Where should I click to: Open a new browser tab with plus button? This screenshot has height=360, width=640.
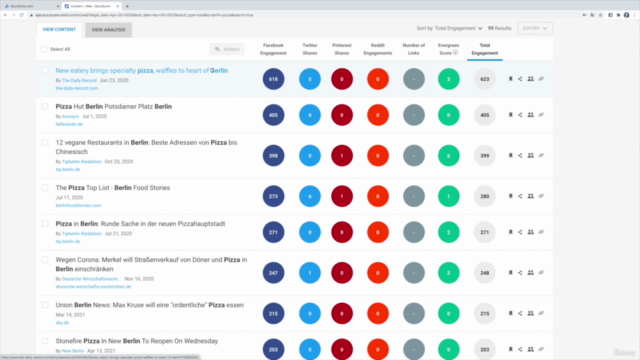click(127, 6)
